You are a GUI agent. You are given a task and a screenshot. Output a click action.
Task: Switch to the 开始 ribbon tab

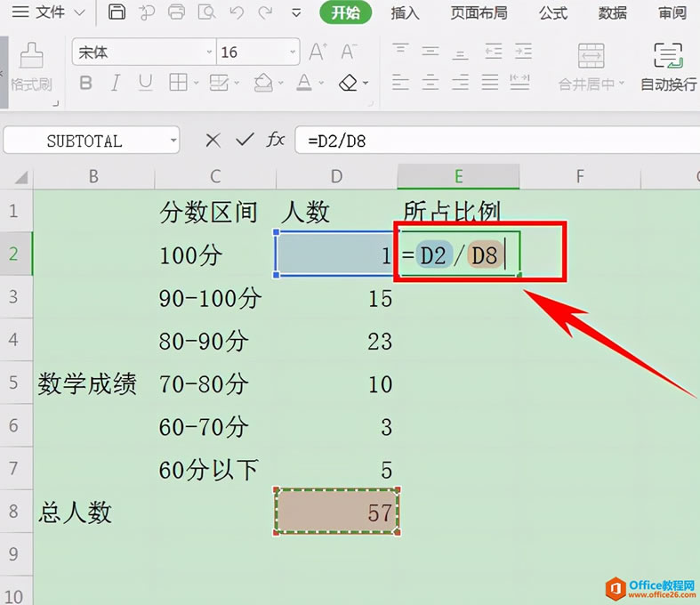click(345, 12)
